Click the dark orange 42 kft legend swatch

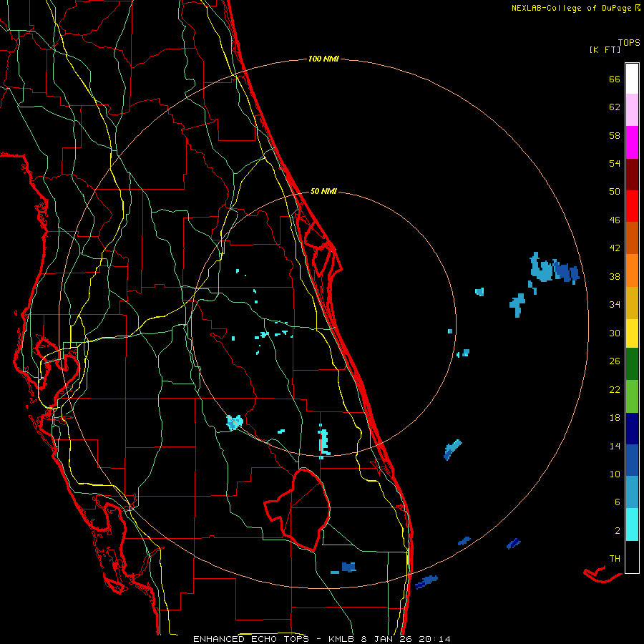(632, 238)
